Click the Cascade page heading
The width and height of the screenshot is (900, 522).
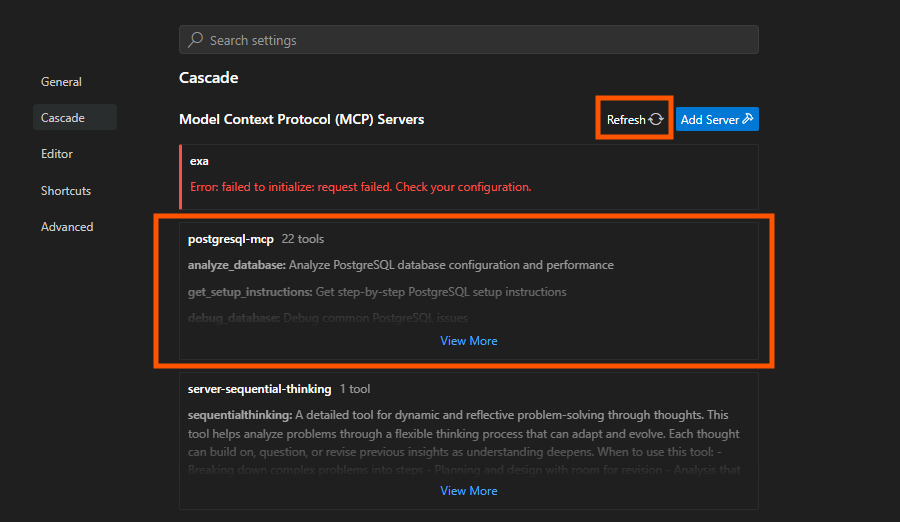tap(208, 78)
